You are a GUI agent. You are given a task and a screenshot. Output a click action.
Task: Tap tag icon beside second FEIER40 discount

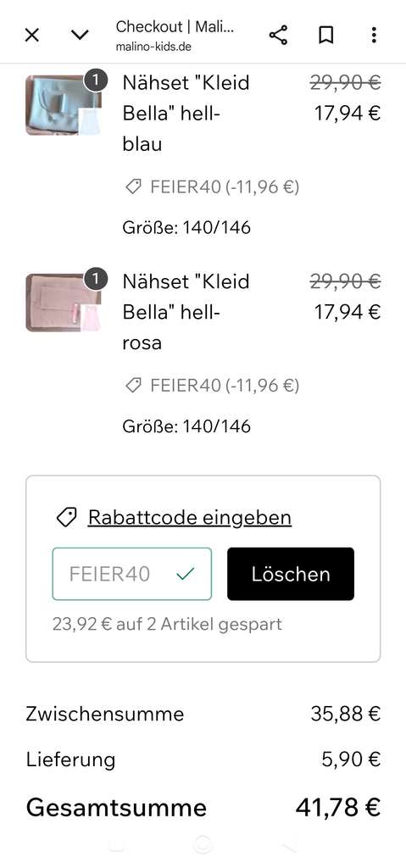coord(133,386)
